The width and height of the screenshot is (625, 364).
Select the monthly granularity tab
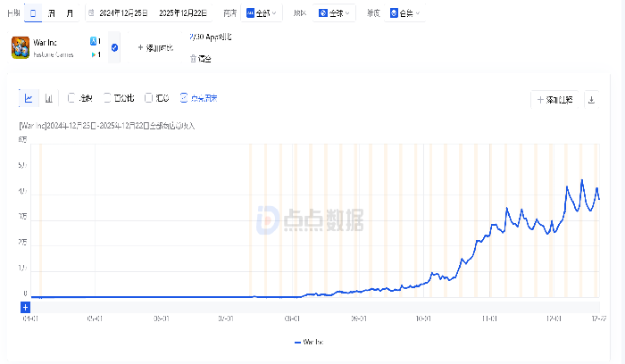[x=70, y=13]
